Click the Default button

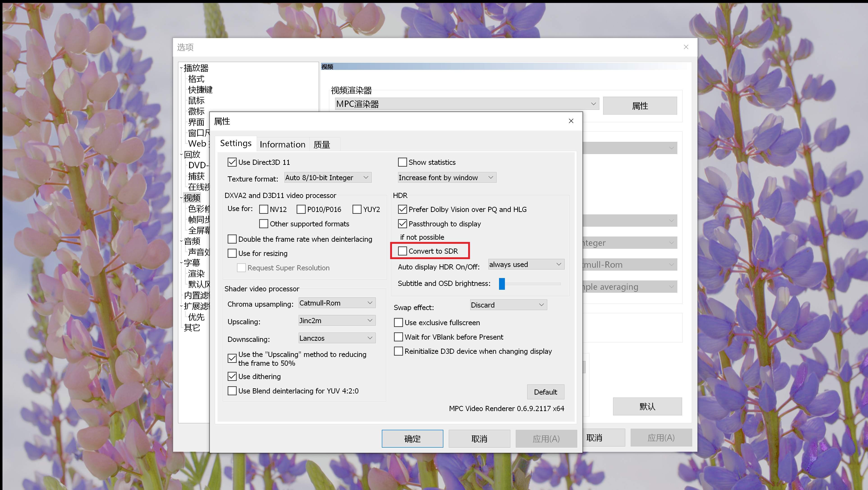click(x=545, y=392)
